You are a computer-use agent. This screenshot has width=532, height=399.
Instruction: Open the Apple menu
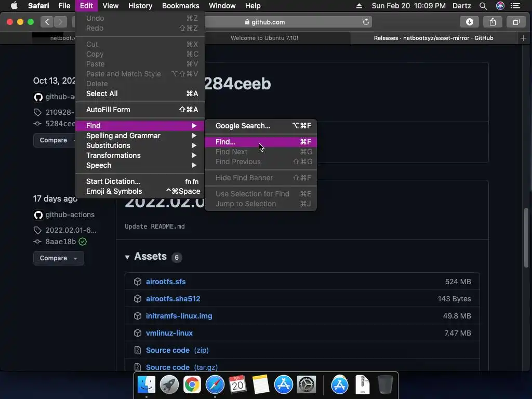coord(14,6)
